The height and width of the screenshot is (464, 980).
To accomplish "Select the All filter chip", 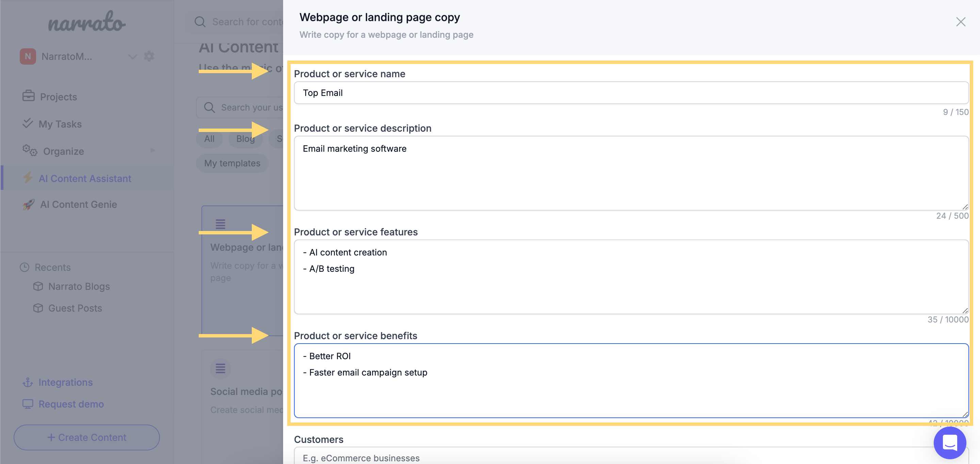I will [209, 139].
